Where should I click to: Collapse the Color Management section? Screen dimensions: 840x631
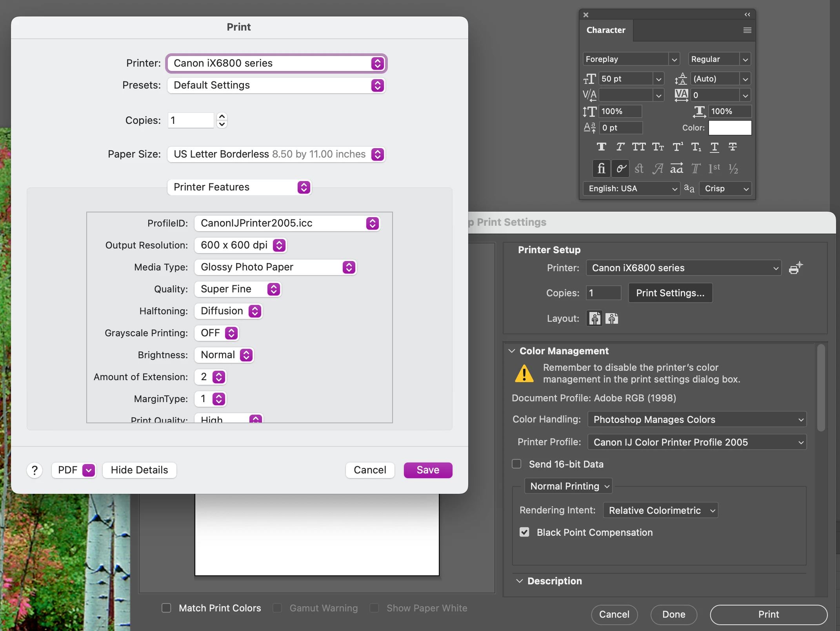(x=512, y=351)
